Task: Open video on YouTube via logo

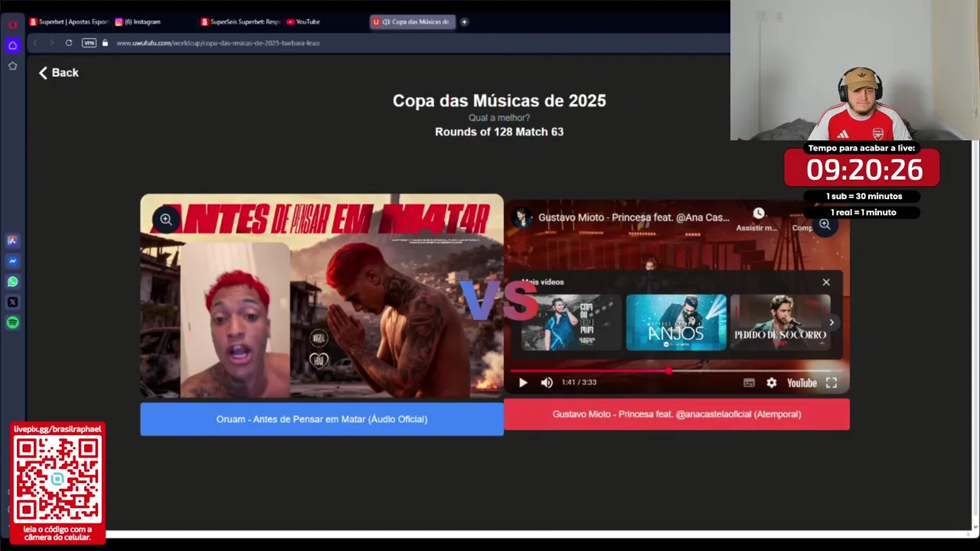Action: tap(802, 383)
